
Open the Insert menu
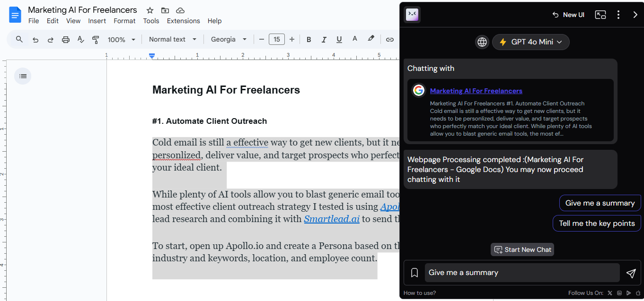(97, 21)
